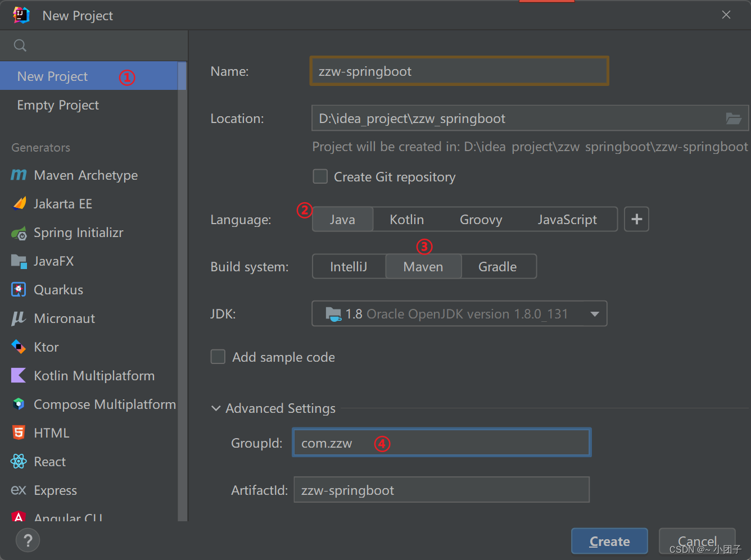Select React generator label
This screenshot has height=560, width=751.
point(50,462)
